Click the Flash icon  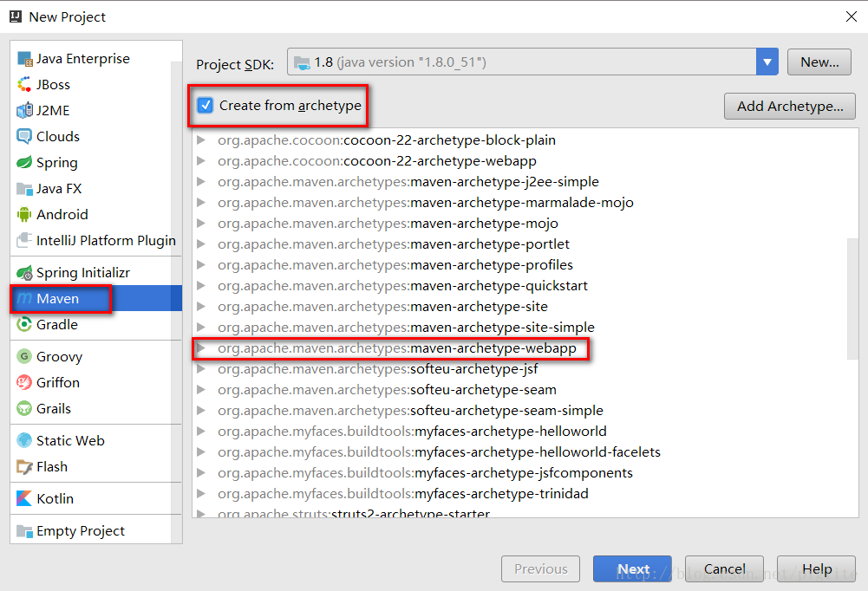click(x=24, y=466)
